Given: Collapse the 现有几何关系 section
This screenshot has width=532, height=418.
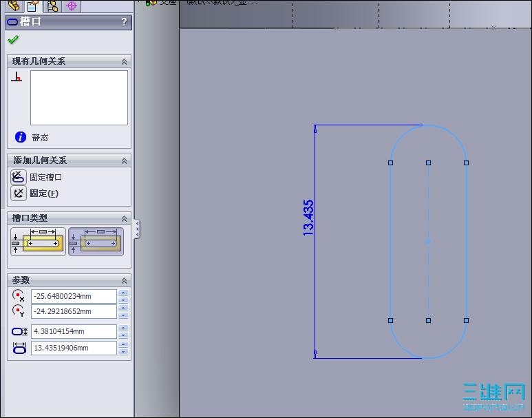Looking at the screenshot, I should 124,62.
